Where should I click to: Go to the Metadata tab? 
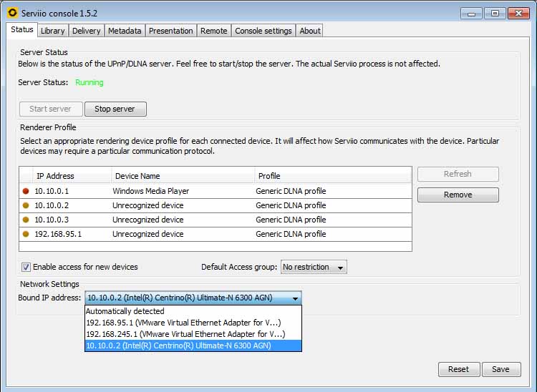point(125,31)
